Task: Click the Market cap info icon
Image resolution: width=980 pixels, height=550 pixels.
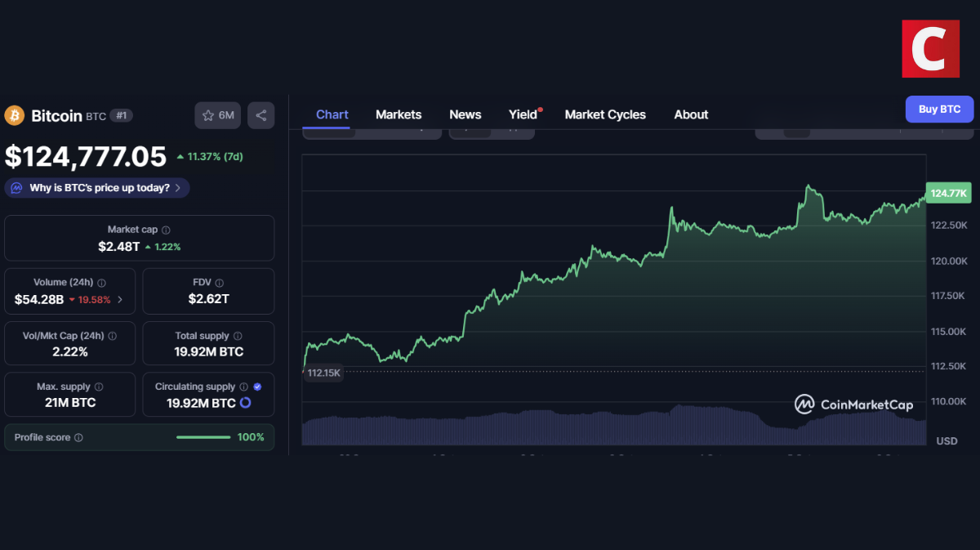Action: (166, 229)
